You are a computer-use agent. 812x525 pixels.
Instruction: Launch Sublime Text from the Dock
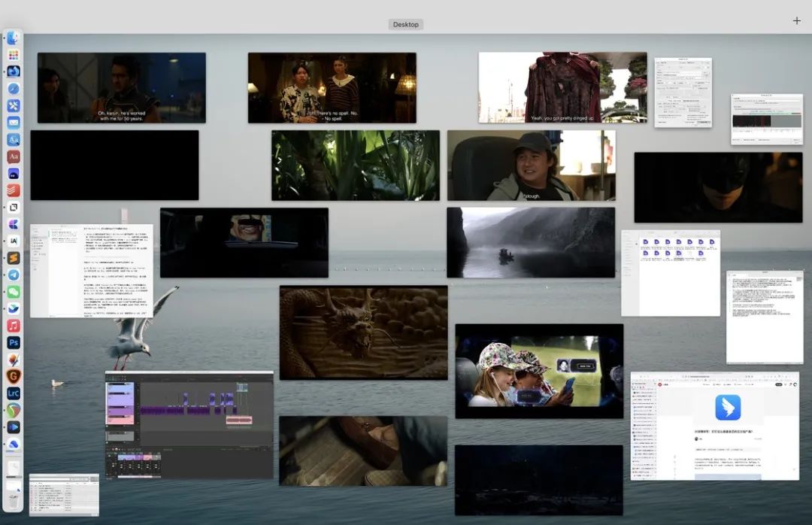(14, 258)
